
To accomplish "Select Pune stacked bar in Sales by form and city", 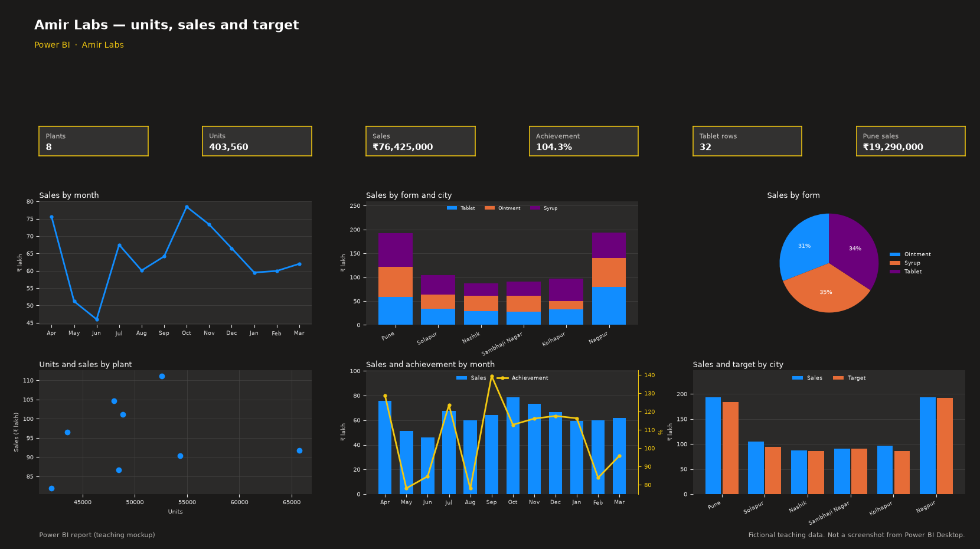I will 396,279.
